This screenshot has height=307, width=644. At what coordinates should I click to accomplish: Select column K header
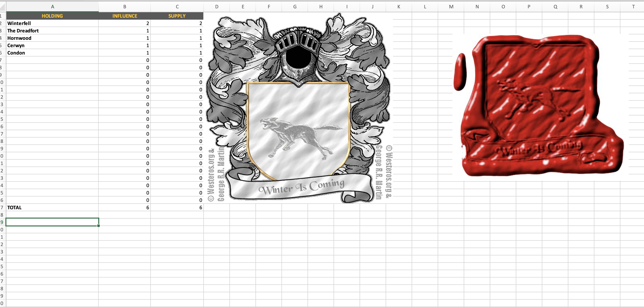399,7
